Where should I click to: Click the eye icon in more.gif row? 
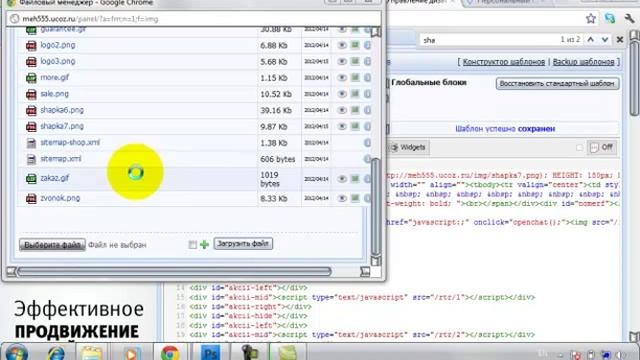[342, 78]
